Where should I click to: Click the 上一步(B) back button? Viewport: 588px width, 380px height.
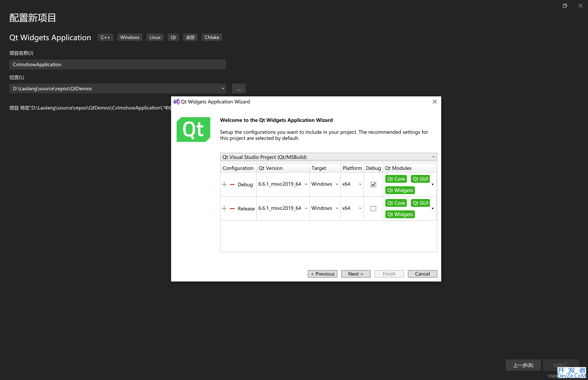[523, 365]
